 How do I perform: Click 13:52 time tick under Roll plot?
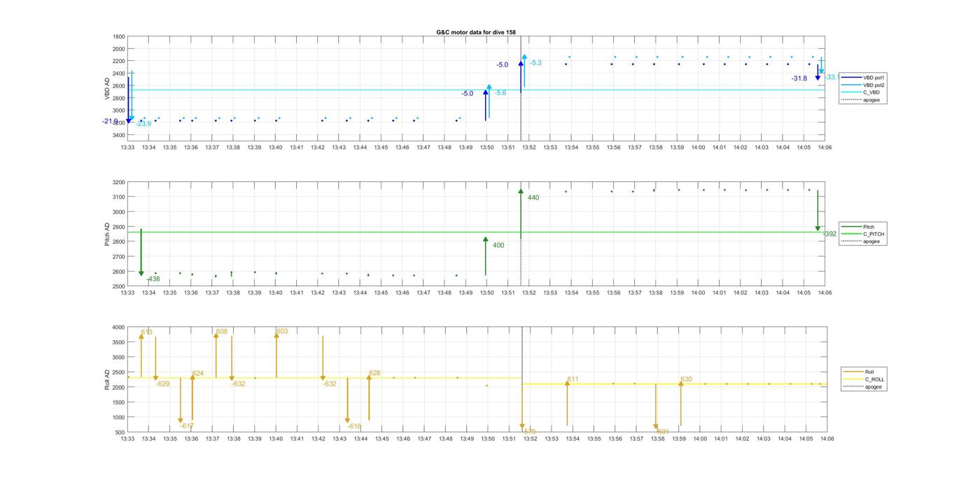point(529,439)
